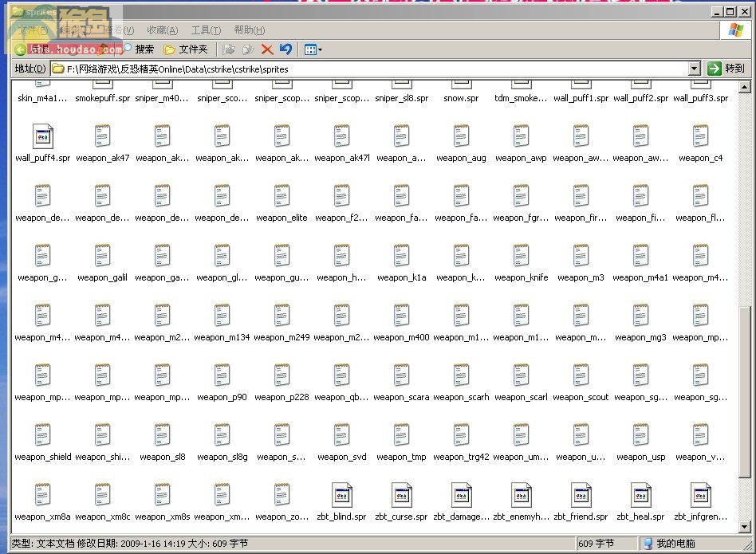Select the weapon_knife file icon

coord(521,256)
